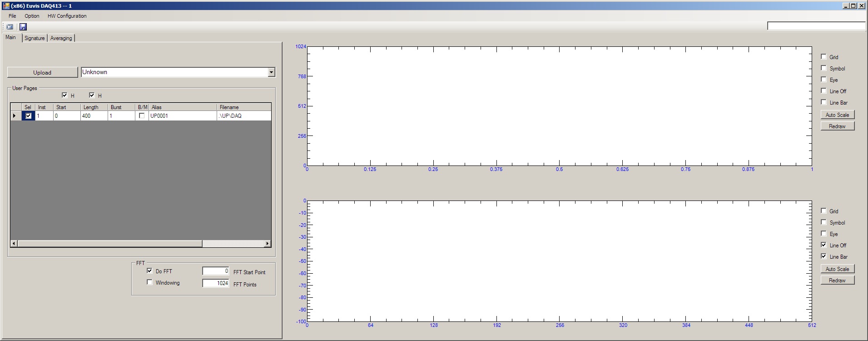The width and height of the screenshot is (868, 341).
Task: Click the Start column header
Action: (67, 107)
